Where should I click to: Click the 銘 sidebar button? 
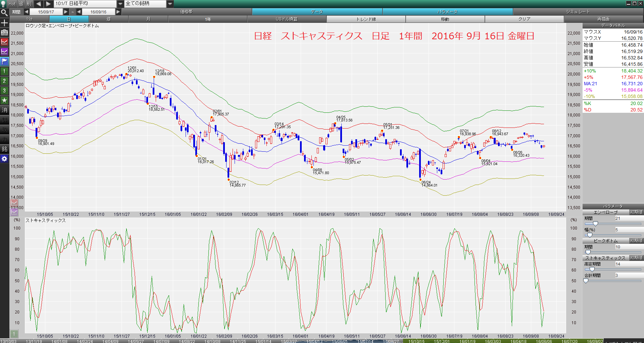[4, 149]
